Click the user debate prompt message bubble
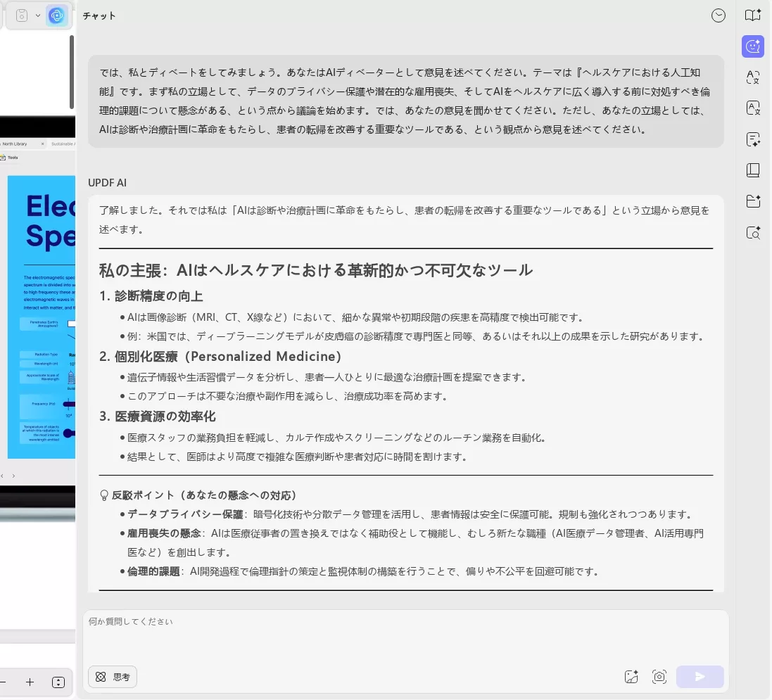 tap(405, 101)
